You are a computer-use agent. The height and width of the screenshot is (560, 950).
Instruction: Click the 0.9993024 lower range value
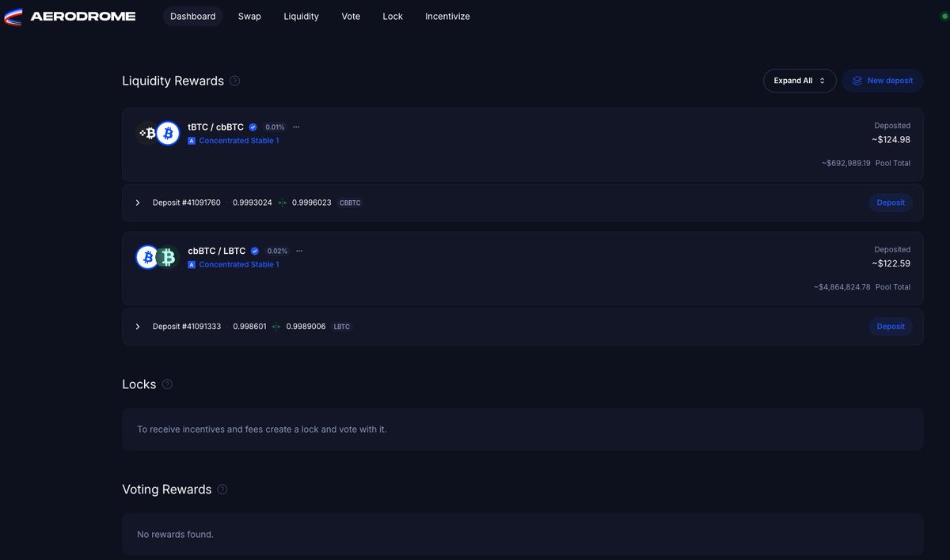(x=253, y=202)
